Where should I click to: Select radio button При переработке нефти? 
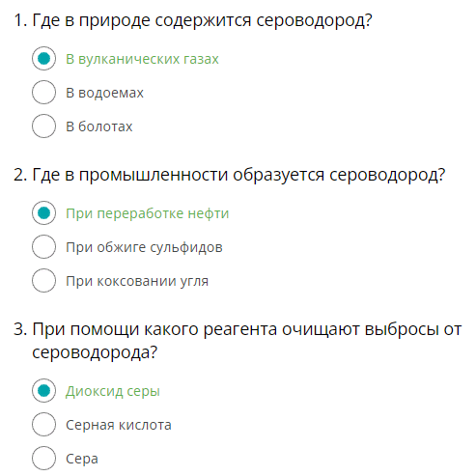point(43,213)
